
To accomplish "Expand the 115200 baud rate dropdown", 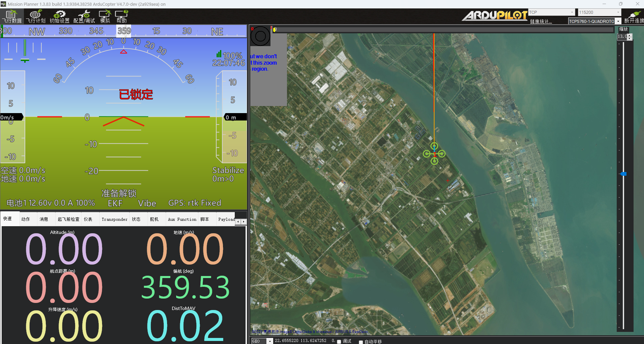I will (x=618, y=12).
